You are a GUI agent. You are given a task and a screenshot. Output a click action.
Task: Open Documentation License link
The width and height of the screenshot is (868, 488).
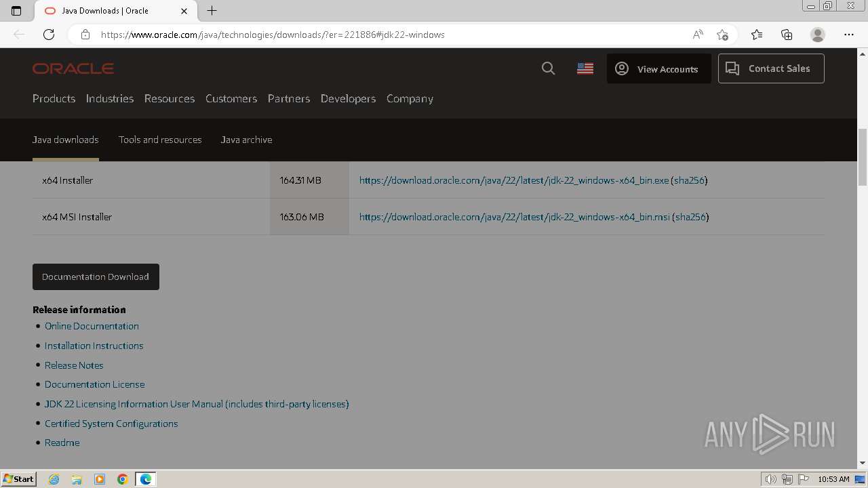(x=94, y=384)
